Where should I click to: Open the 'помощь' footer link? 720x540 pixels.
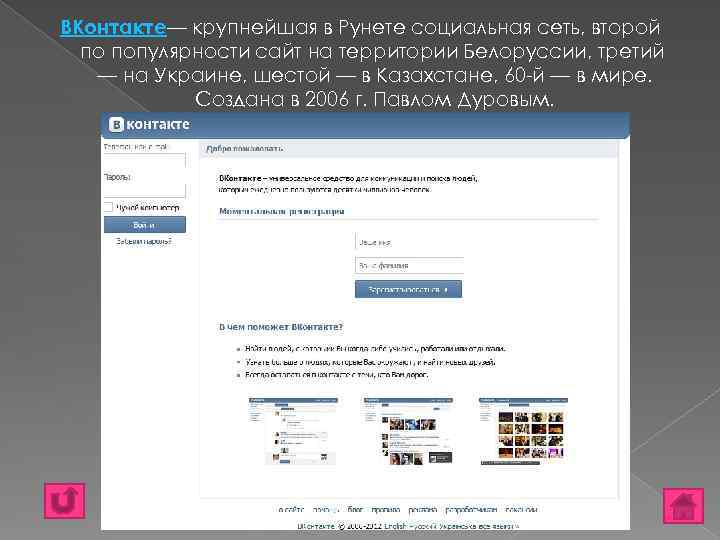(326, 510)
